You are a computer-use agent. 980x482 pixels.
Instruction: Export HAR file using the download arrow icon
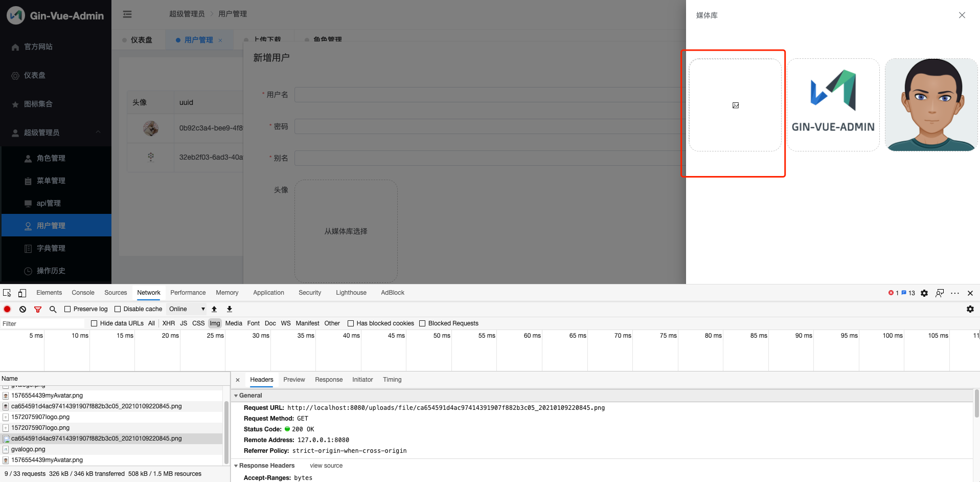point(230,309)
